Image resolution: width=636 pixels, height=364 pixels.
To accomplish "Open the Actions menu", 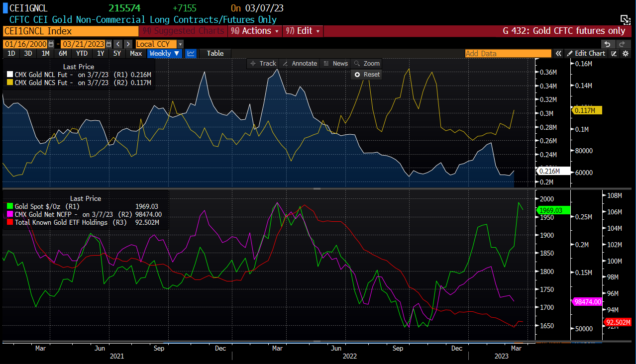I will [x=255, y=31].
